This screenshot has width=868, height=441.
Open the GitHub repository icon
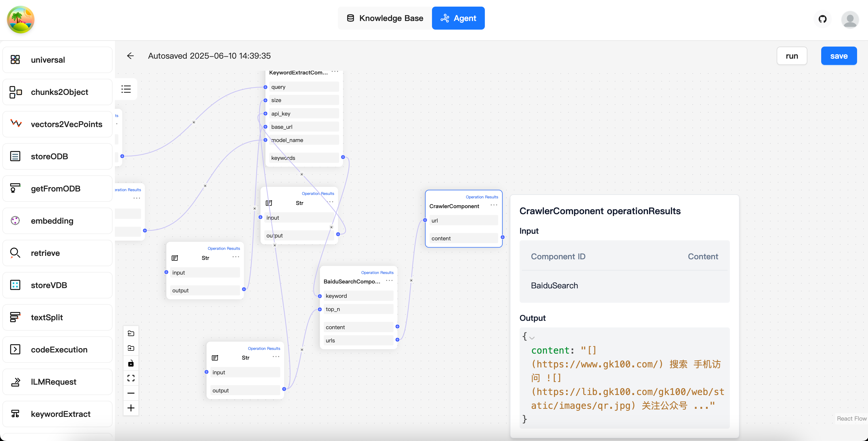(x=823, y=19)
